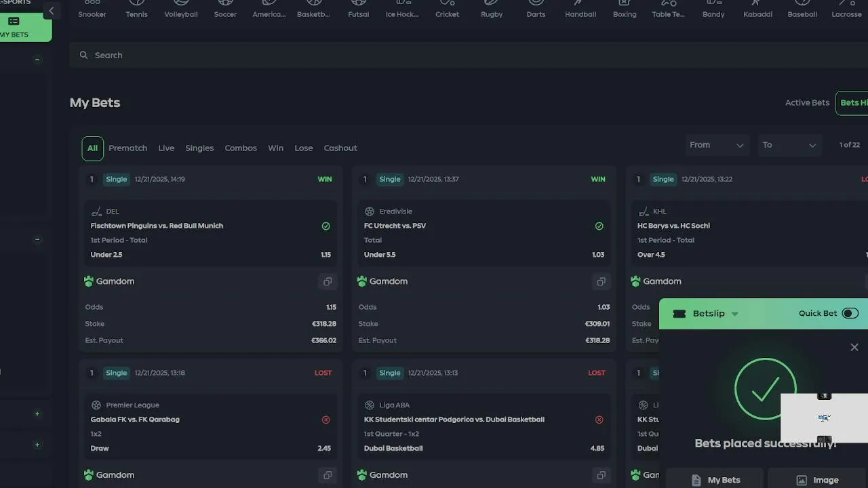The height and width of the screenshot is (488, 868).
Task: Toggle the Quick Bet switch
Action: (850, 313)
